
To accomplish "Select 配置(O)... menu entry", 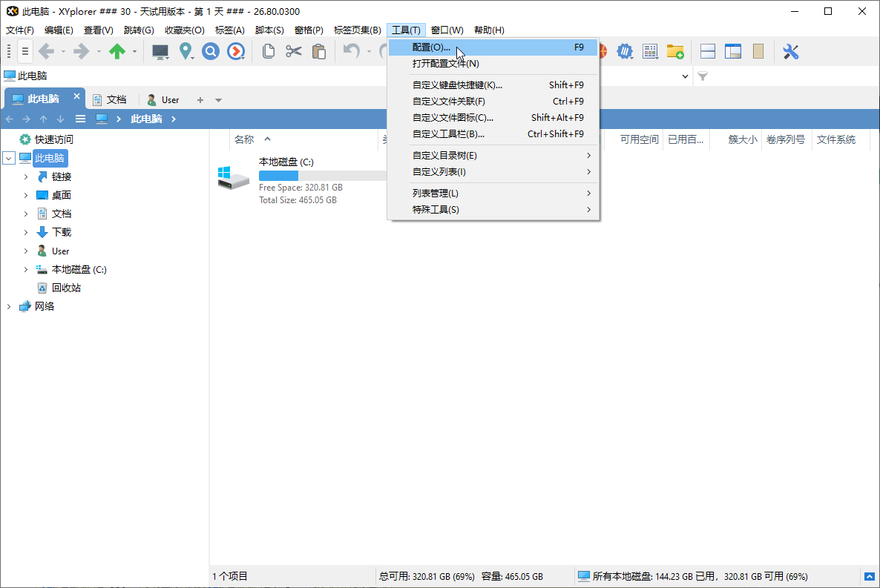I will pyautogui.click(x=493, y=47).
